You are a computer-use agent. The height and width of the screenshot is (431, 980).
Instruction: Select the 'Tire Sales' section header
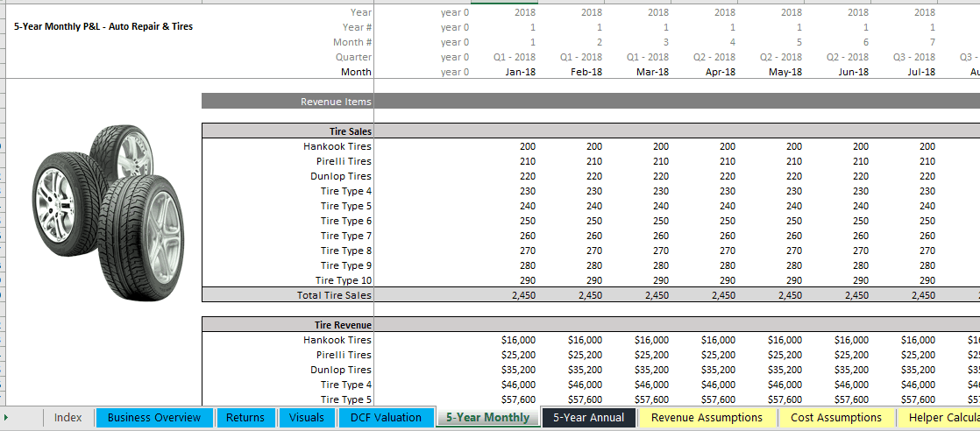tap(288, 131)
